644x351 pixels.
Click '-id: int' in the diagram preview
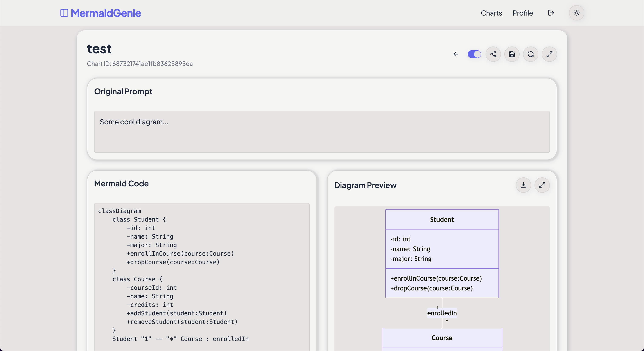[401, 239]
